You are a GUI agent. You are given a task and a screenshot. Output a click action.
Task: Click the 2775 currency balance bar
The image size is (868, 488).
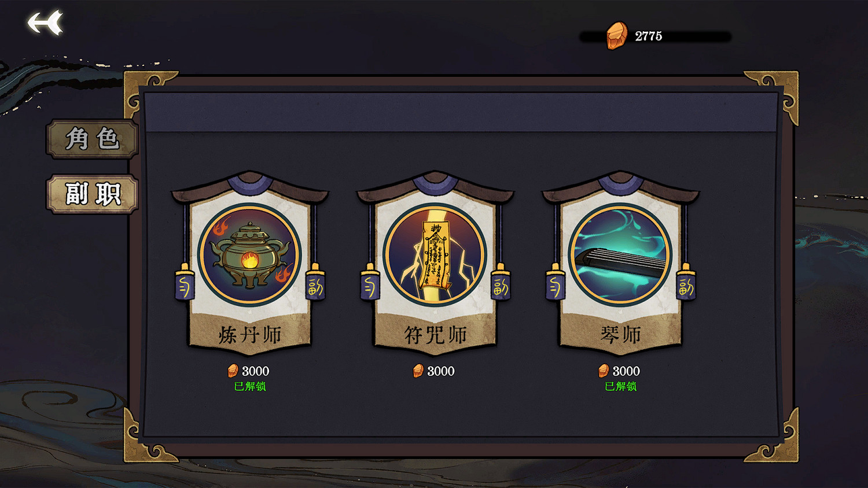(x=656, y=36)
